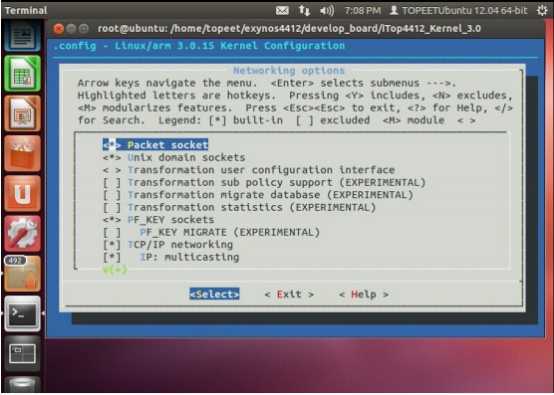The height and width of the screenshot is (395, 554).
Task: Open System Settings gear-and-wrench icon
Action: tap(23, 234)
